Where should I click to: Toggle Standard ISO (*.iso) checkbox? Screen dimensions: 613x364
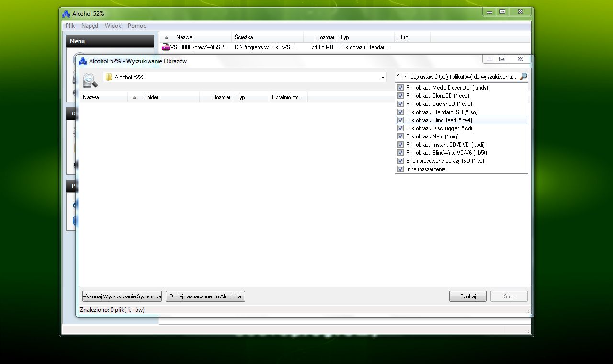click(x=401, y=112)
